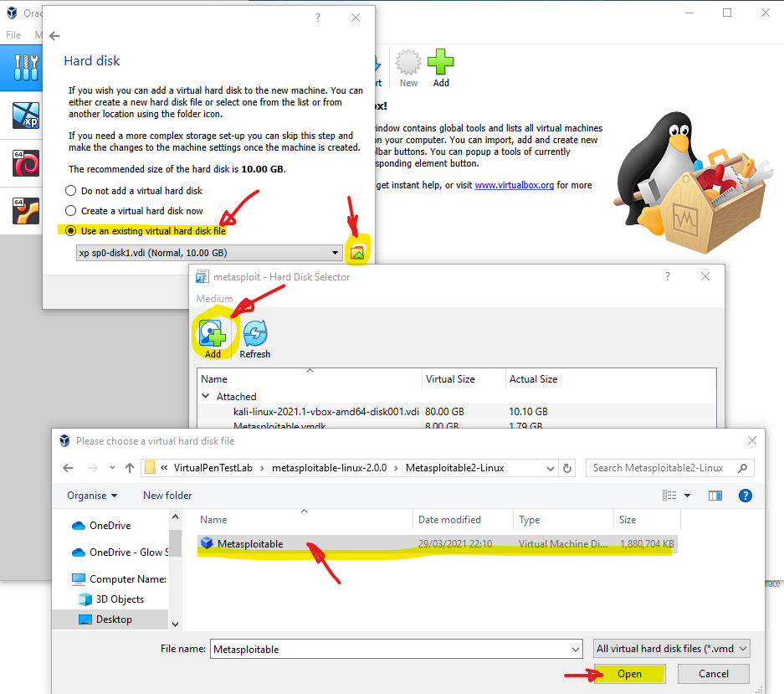
Task: Select 'Use an existing virtual hard disk file'
Action: [146, 231]
